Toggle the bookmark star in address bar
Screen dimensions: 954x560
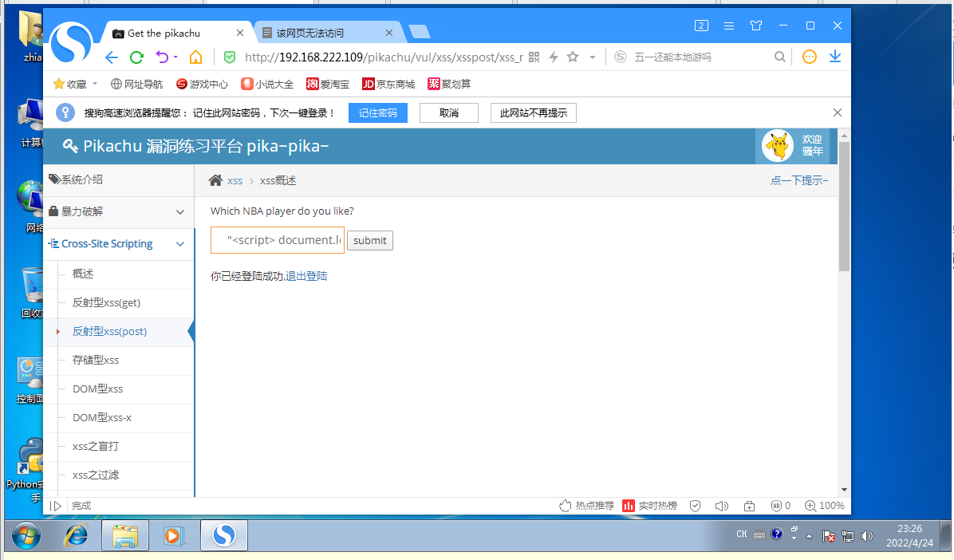pos(572,57)
